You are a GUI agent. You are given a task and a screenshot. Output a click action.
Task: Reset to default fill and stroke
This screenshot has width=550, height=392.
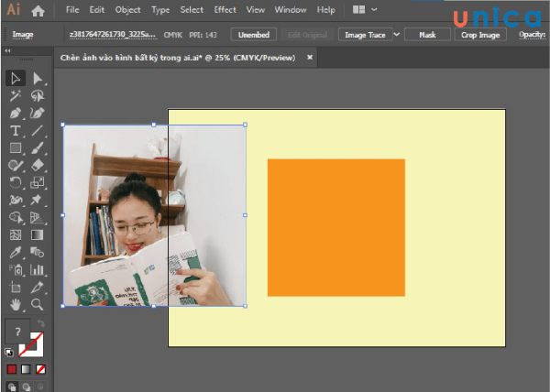(x=9, y=351)
